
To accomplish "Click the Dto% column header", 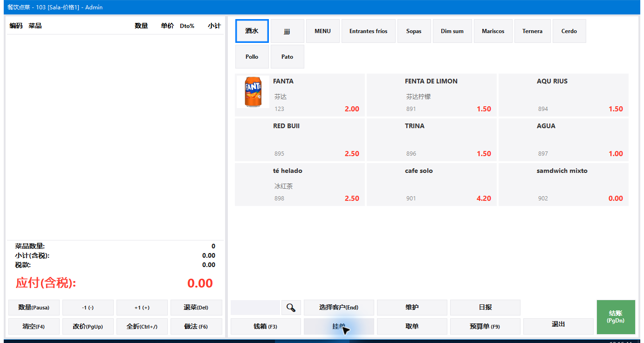I will 187,26.
